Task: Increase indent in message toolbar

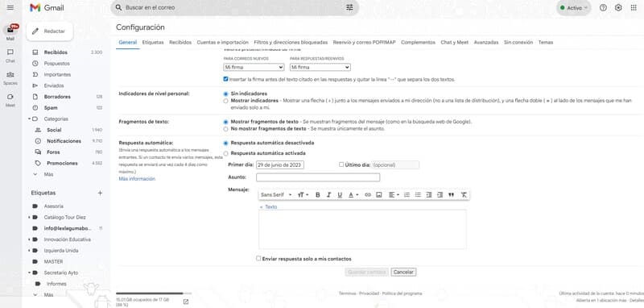Action: [x=440, y=195]
